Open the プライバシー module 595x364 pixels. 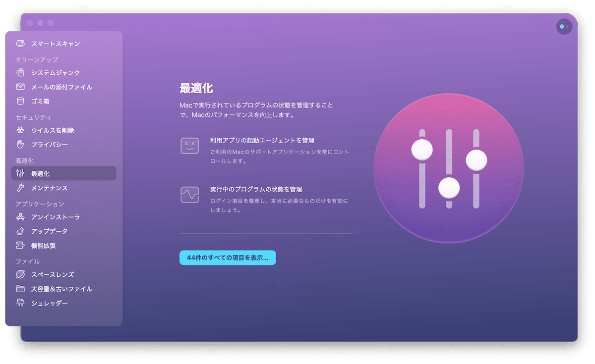(x=64, y=145)
